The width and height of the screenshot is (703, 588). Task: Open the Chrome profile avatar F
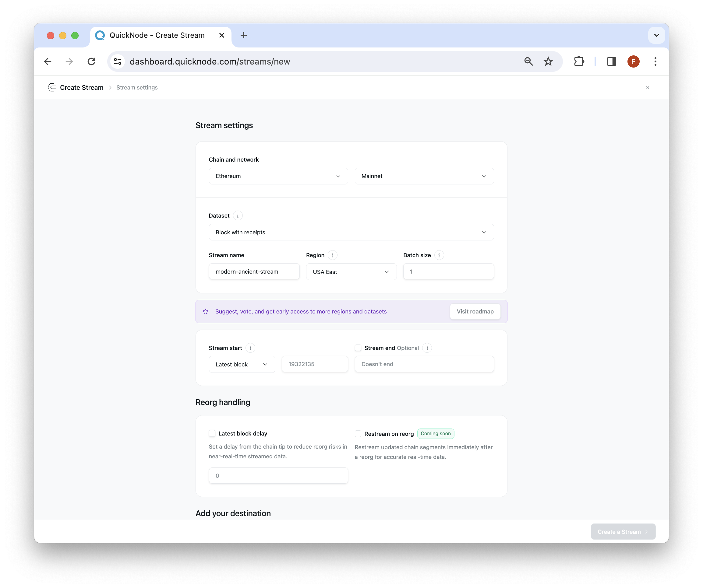point(633,61)
